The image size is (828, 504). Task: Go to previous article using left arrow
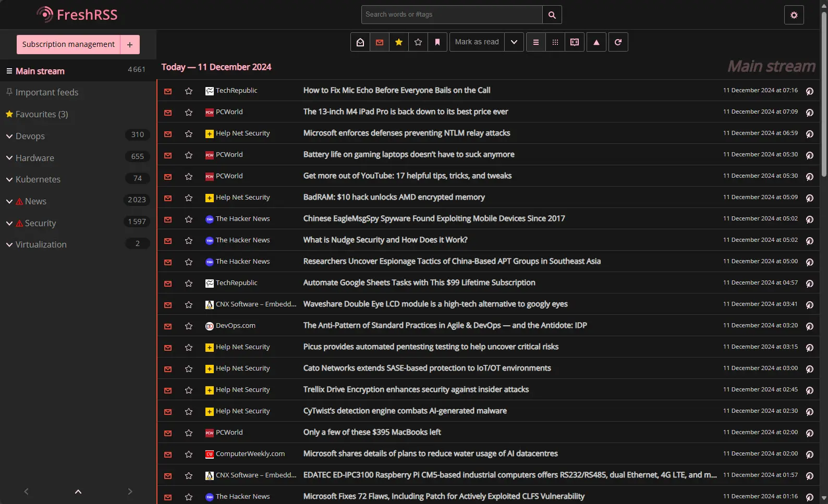point(26,491)
